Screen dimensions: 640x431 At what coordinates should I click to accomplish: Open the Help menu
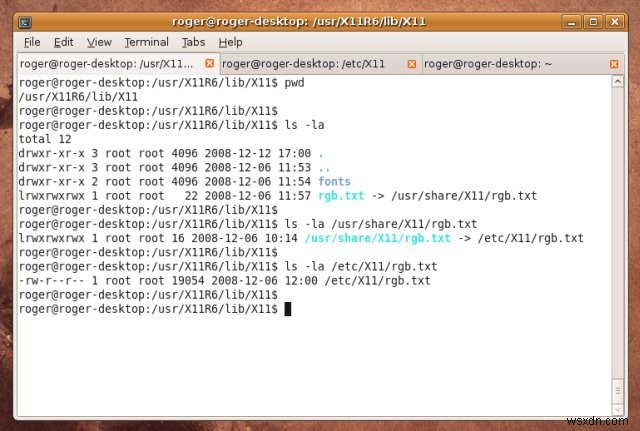click(x=230, y=42)
